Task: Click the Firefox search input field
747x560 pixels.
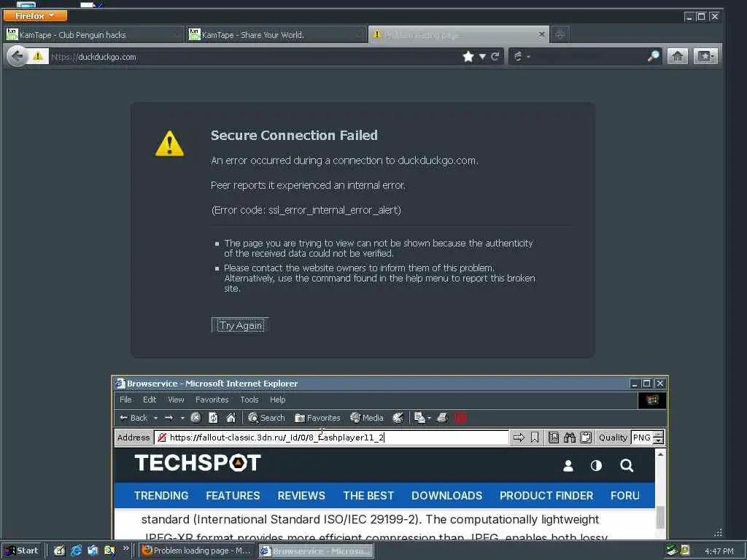Action: tap(589, 57)
